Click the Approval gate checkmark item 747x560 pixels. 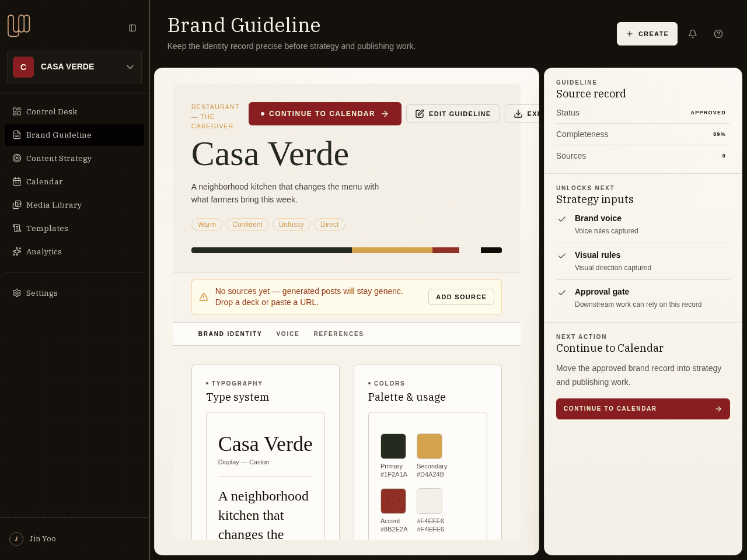(x=643, y=298)
